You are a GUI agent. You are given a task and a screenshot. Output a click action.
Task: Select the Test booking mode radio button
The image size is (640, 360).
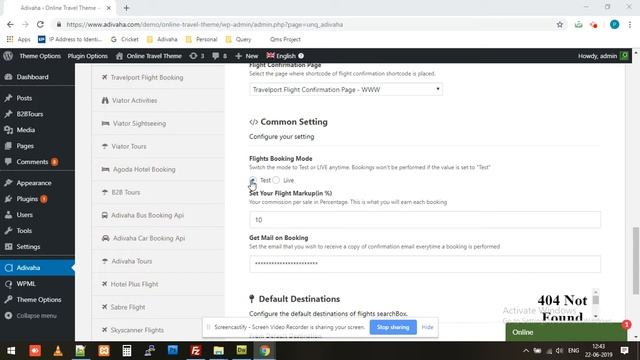coord(253,180)
